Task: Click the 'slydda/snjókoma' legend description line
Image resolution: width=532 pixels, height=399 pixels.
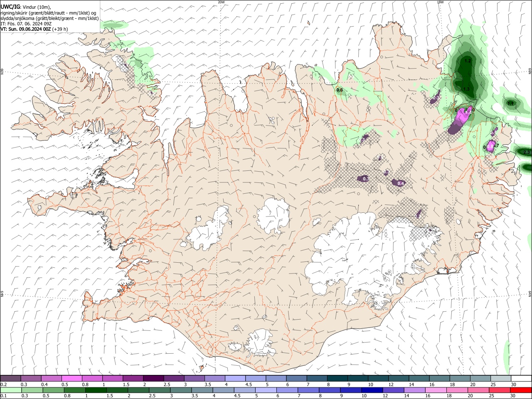Action: coord(49,18)
